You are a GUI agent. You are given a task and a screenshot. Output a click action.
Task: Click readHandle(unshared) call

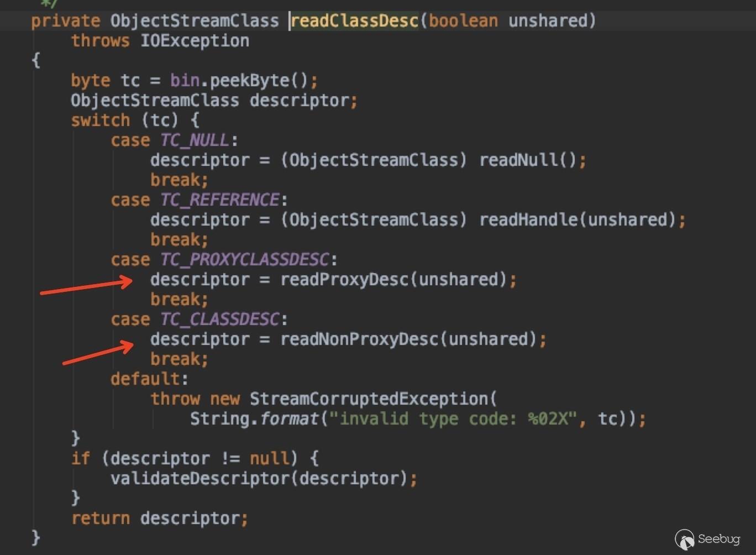[578, 220]
